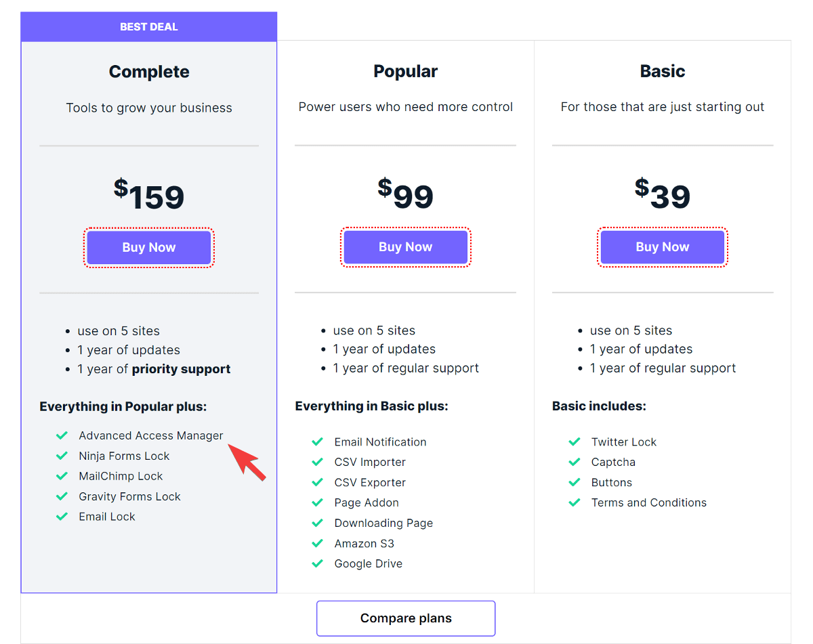Click the $159 price text
The width and height of the screenshot is (813, 644).
coord(149,196)
